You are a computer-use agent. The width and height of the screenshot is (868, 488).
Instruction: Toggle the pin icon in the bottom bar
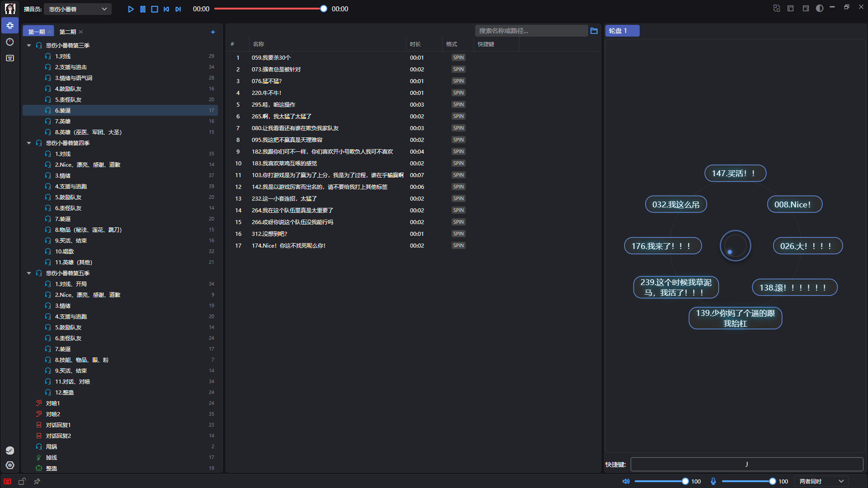click(37, 481)
